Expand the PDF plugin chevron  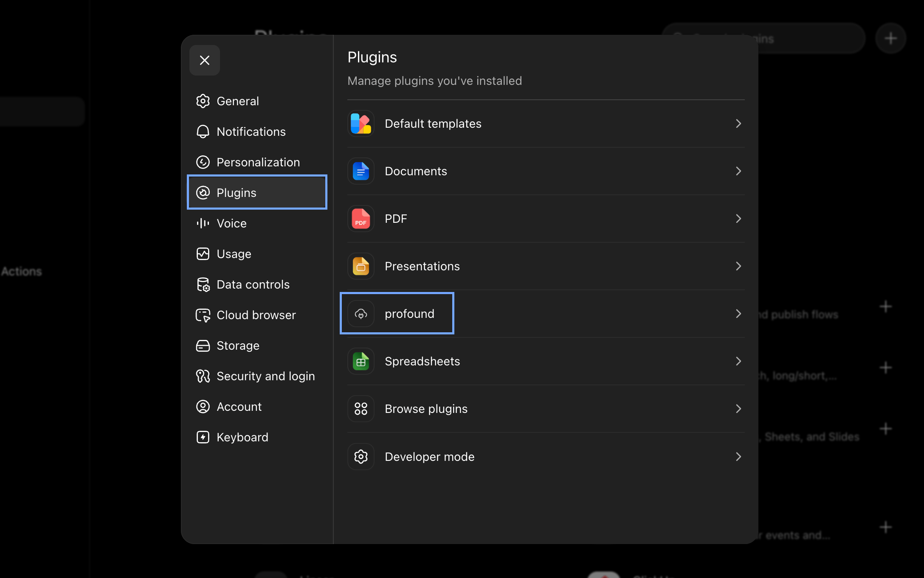tap(738, 219)
